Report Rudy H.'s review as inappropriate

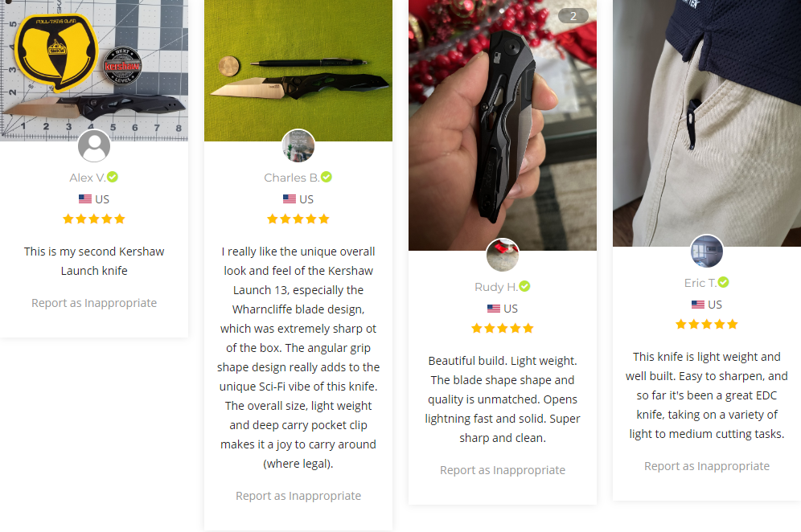503,470
